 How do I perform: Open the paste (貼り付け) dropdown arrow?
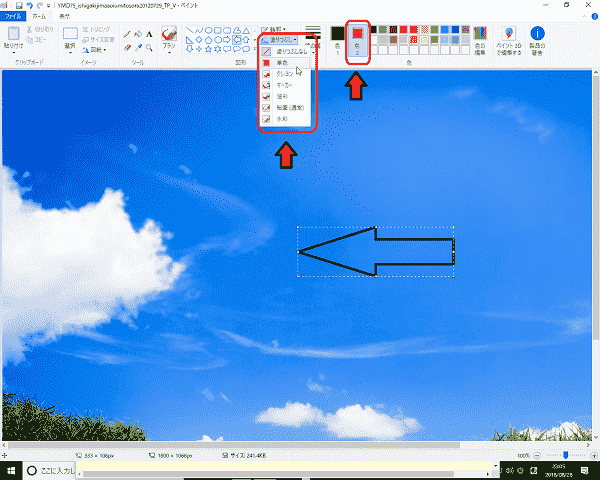click(x=13, y=52)
